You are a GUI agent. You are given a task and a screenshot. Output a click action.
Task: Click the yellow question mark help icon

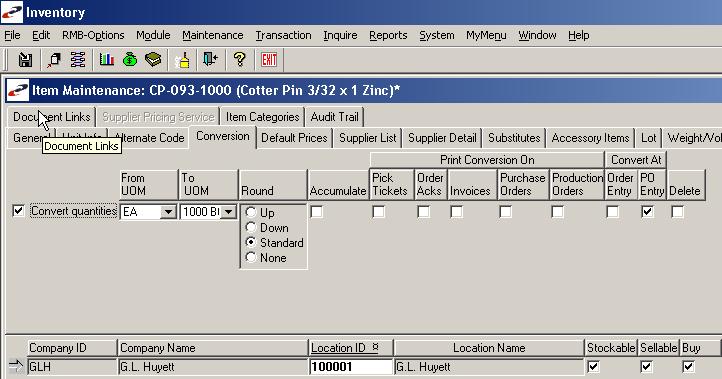pyautogui.click(x=239, y=60)
